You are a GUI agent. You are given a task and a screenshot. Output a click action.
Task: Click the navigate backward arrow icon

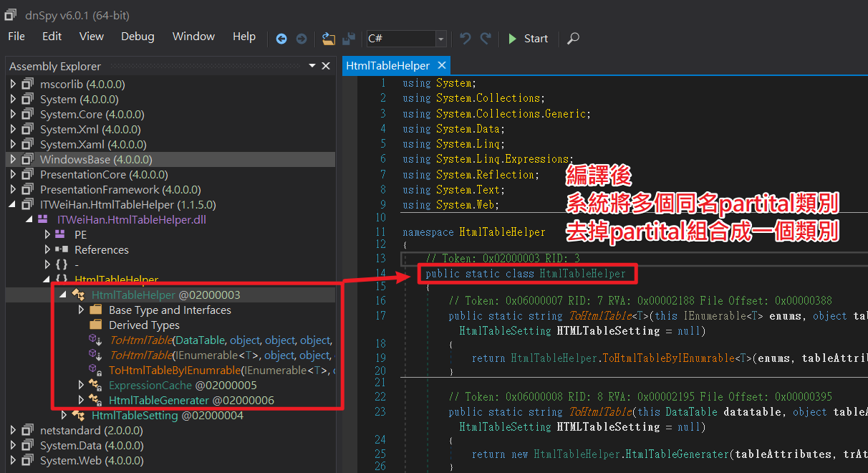pyautogui.click(x=281, y=39)
